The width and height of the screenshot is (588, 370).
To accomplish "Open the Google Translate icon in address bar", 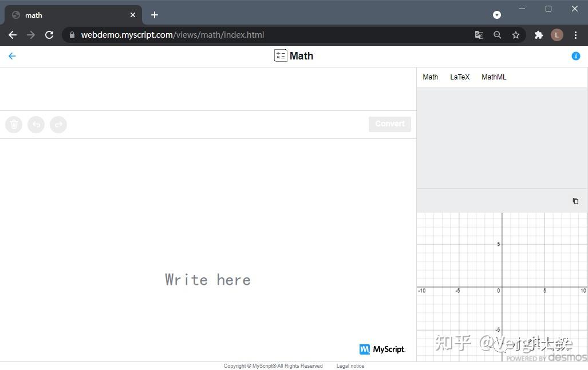I will coord(479,35).
